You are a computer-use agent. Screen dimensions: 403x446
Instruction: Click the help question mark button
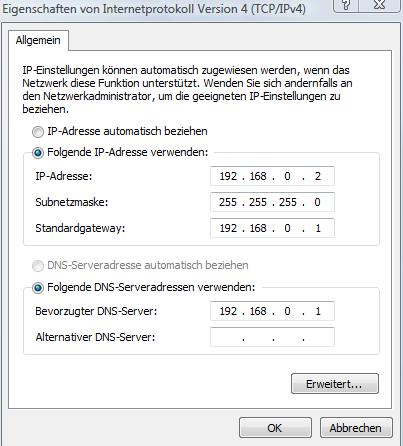point(346,5)
